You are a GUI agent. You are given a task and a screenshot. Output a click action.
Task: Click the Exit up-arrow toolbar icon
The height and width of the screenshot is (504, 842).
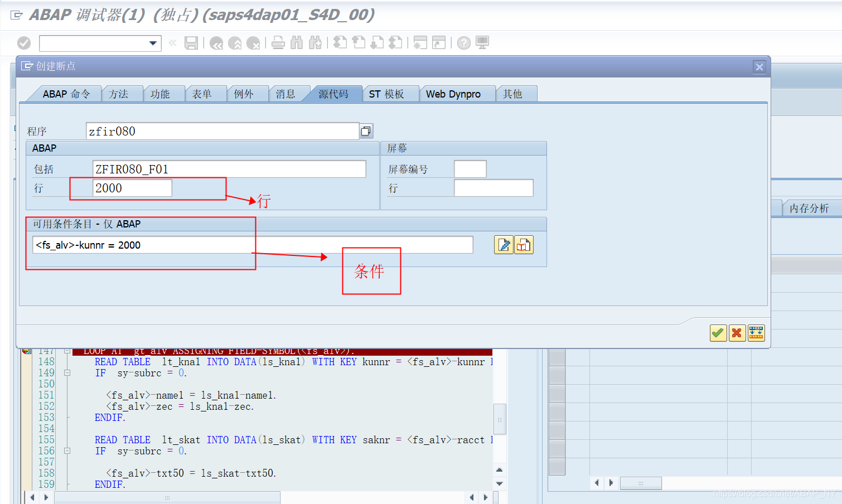coord(235,43)
